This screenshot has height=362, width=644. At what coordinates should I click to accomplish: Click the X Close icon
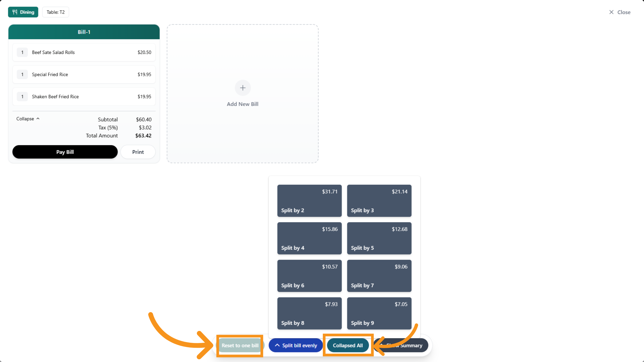click(611, 12)
